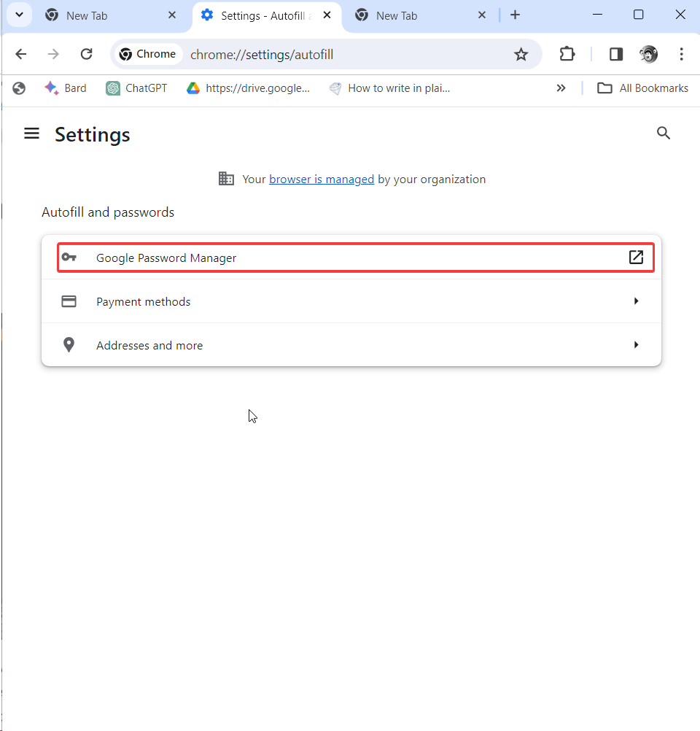Open the side panel icon
The height and width of the screenshot is (731, 700).
(615, 54)
